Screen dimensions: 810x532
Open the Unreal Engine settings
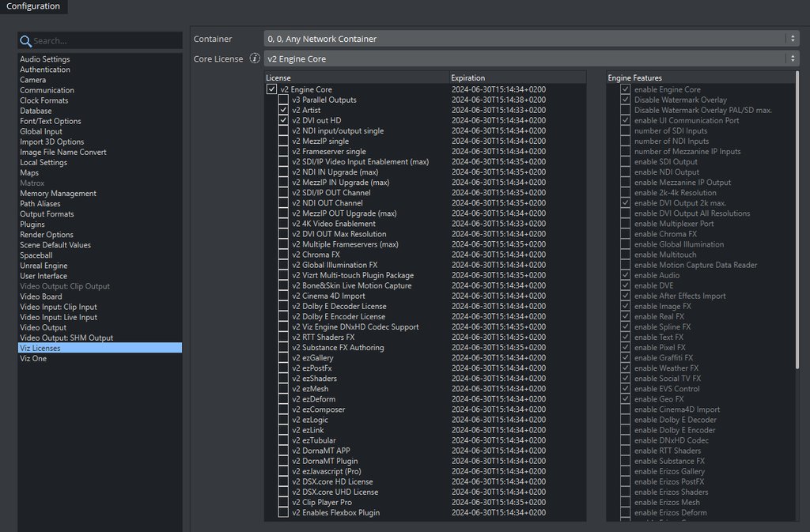44,266
